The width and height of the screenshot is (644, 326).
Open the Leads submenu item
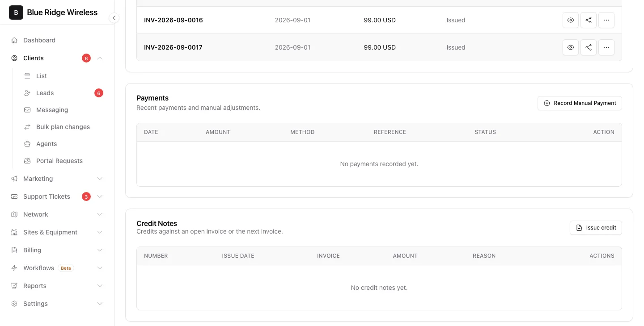[x=63, y=93]
